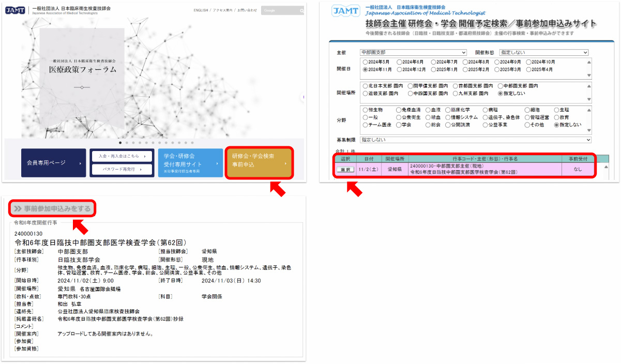Click the 選択 button in the result row
The image size is (621, 364).
click(x=345, y=170)
